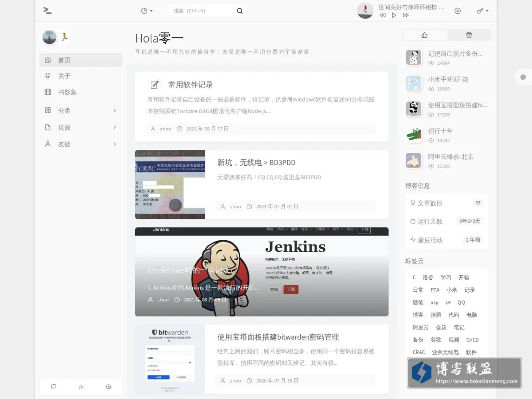The image size is (532, 399).
Task: Click the target circle icon in header
Action: (458, 11)
